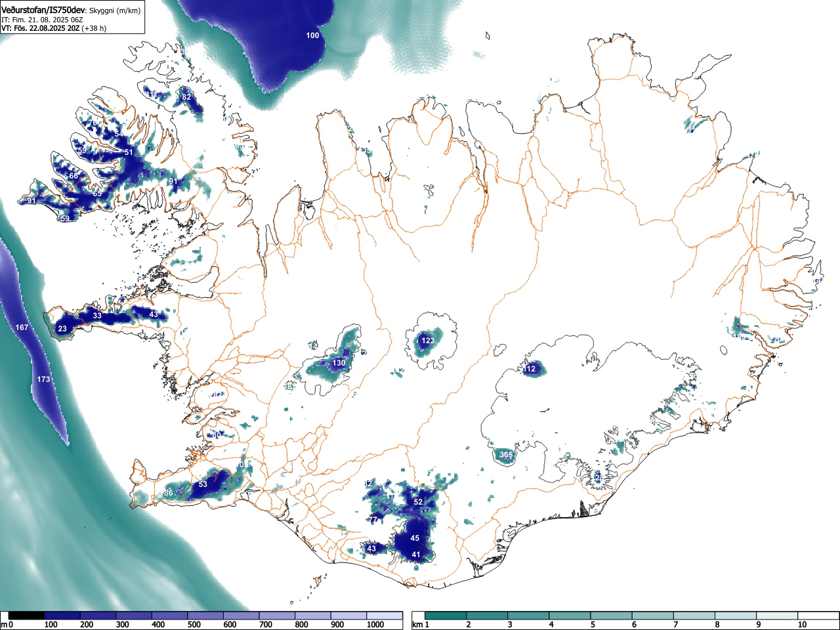
Task: Click the '41' value near the south coast
Action: [416, 555]
